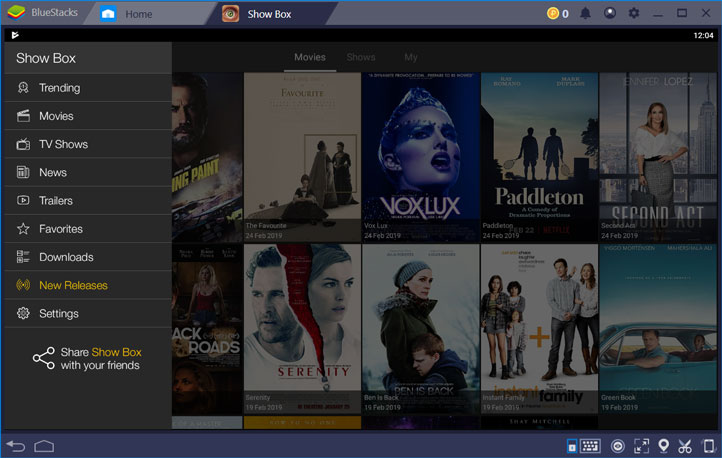Open The Favourite movie poster
The image size is (722, 458).
[x=302, y=157]
